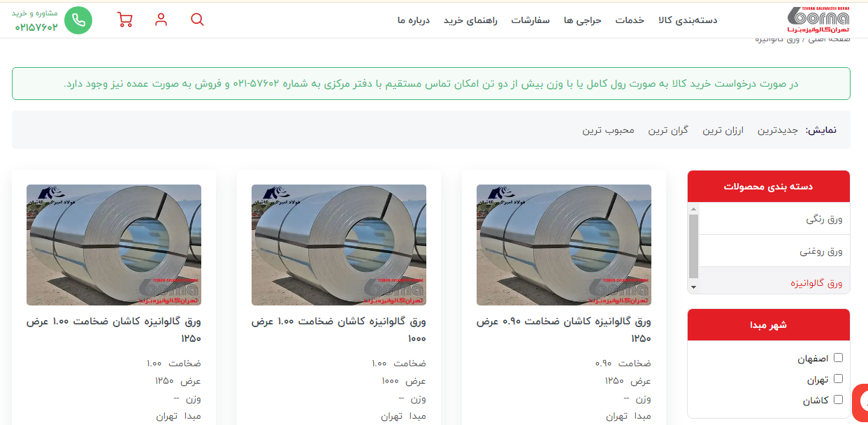This screenshot has width=868, height=425.
Task: Open product image thickness 0.90 width 1250
Action: pyautogui.click(x=563, y=245)
